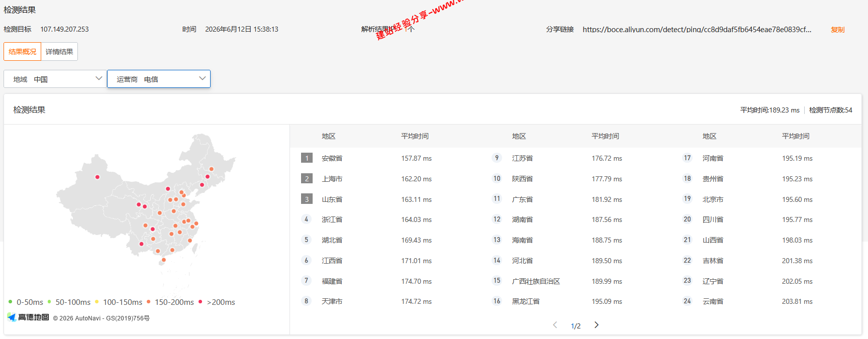Click the 162.20 ms value

coord(416,179)
